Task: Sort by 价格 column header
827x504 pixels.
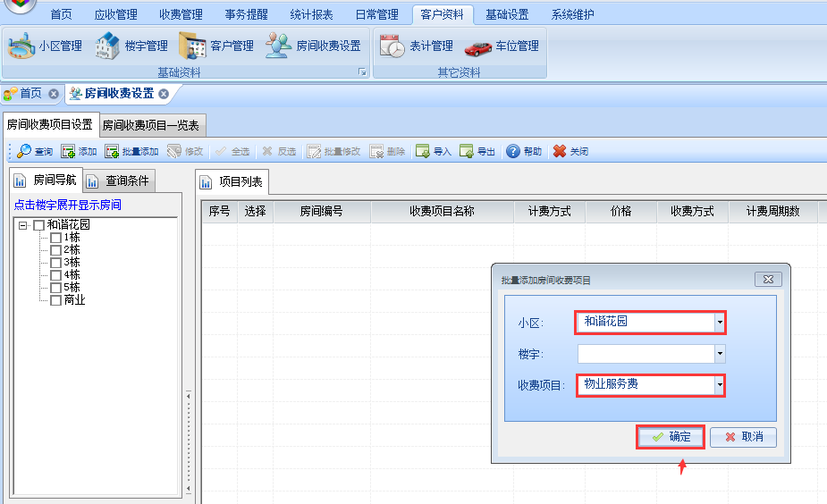Action: (x=620, y=212)
